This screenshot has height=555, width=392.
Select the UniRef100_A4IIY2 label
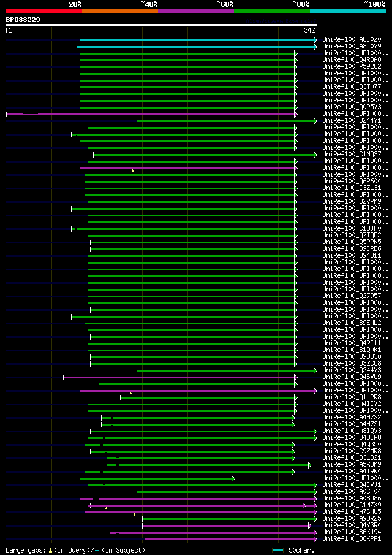tap(352, 404)
